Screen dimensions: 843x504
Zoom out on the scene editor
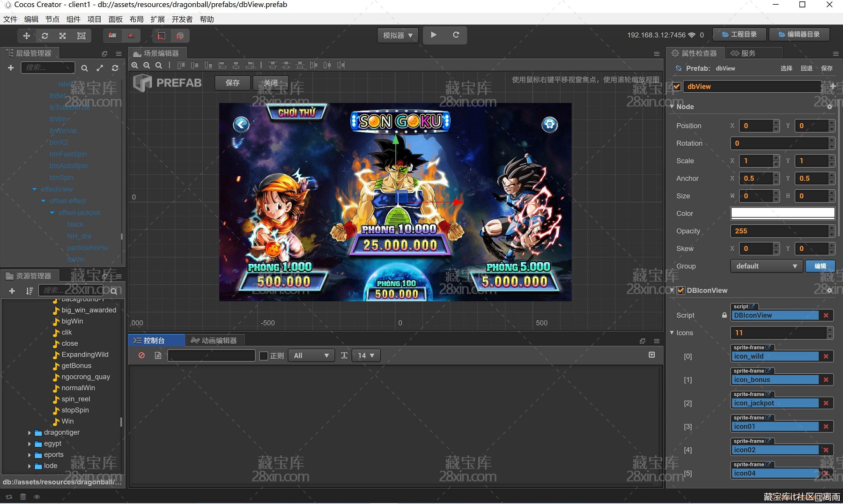147,65
